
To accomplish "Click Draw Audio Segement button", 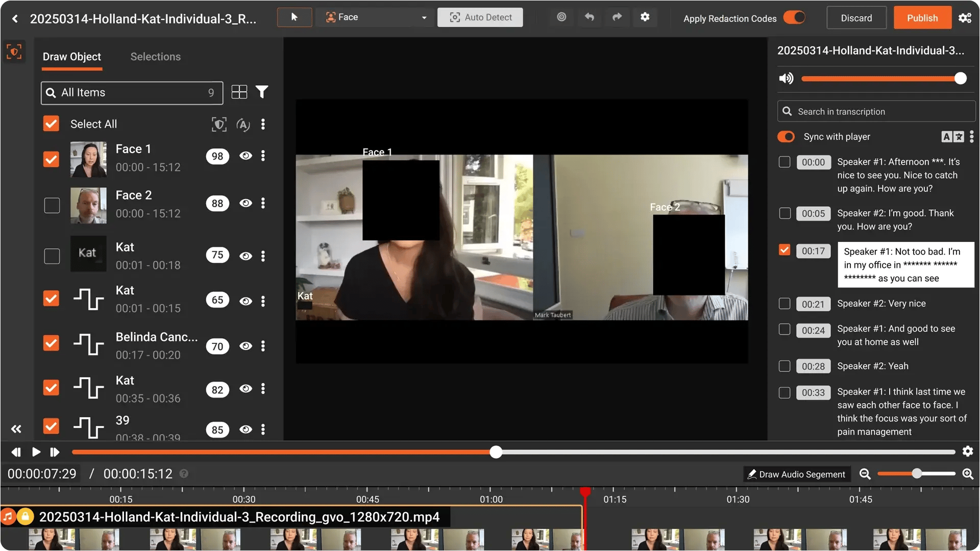I will pos(797,474).
